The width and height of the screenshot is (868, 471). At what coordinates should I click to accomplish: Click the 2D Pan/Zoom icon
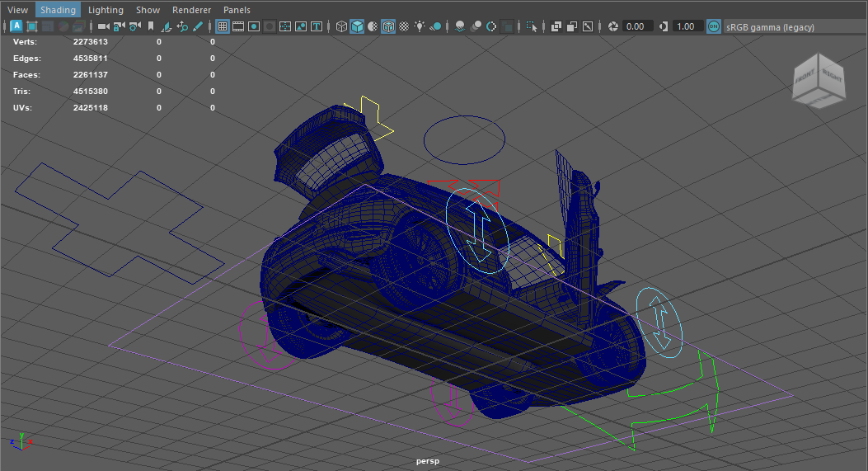182,26
